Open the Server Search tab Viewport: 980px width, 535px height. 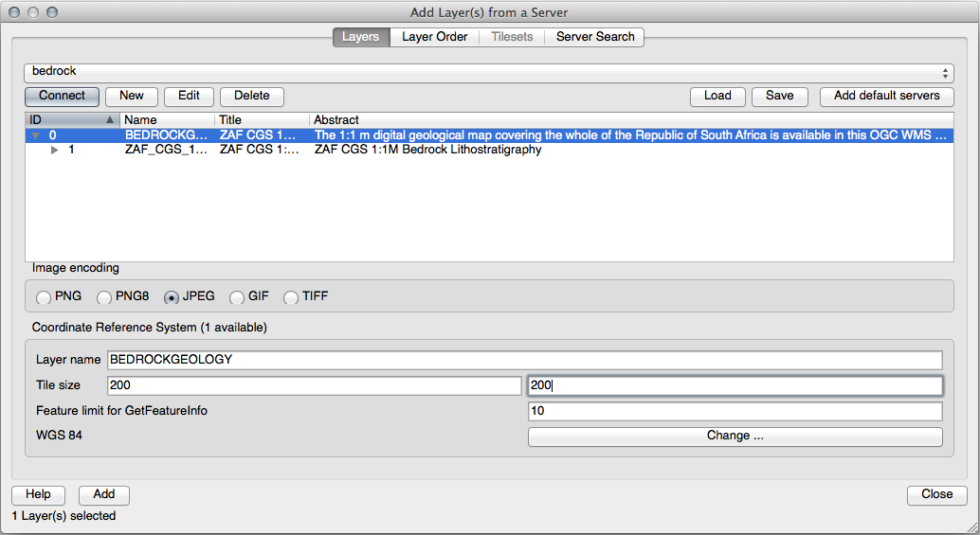point(595,37)
